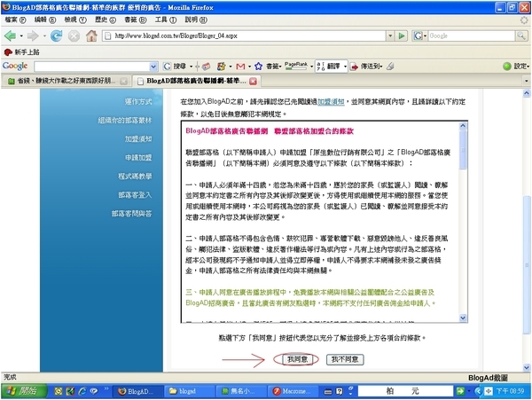Click the bookmark star icon on Google toolbar
This screenshot has height=400, width=532.
[x=258, y=67]
